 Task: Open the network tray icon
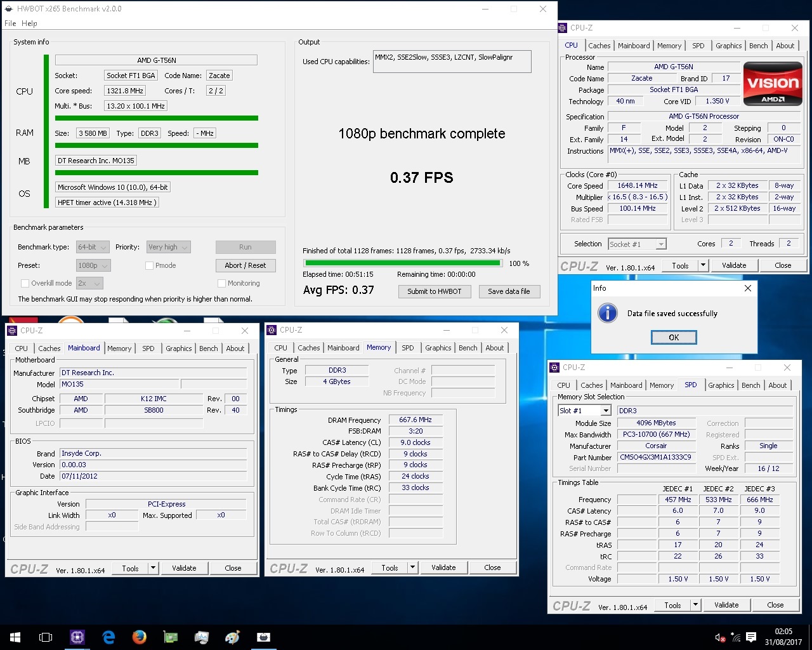click(736, 637)
